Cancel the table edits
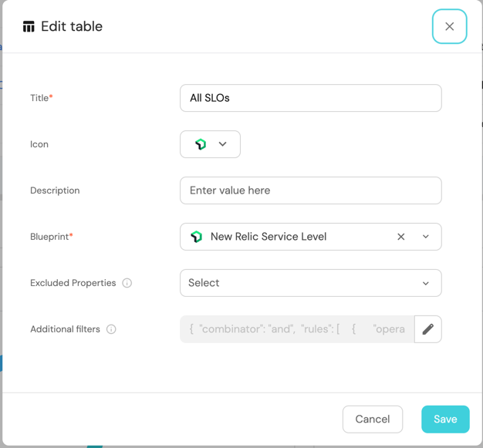Screen dimensions: 483x448 pos(372,419)
